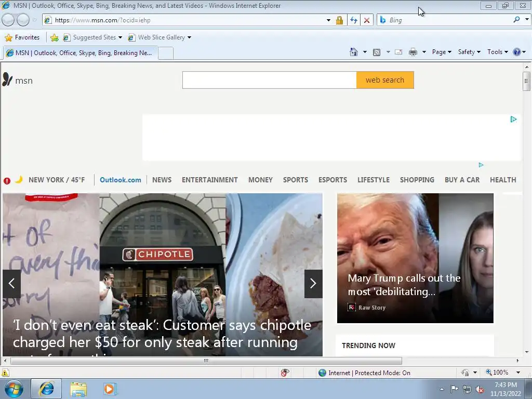The width and height of the screenshot is (532, 399).
Task: Expand Web Slice Gallery dropdown
Action: (x=189, y=37)
